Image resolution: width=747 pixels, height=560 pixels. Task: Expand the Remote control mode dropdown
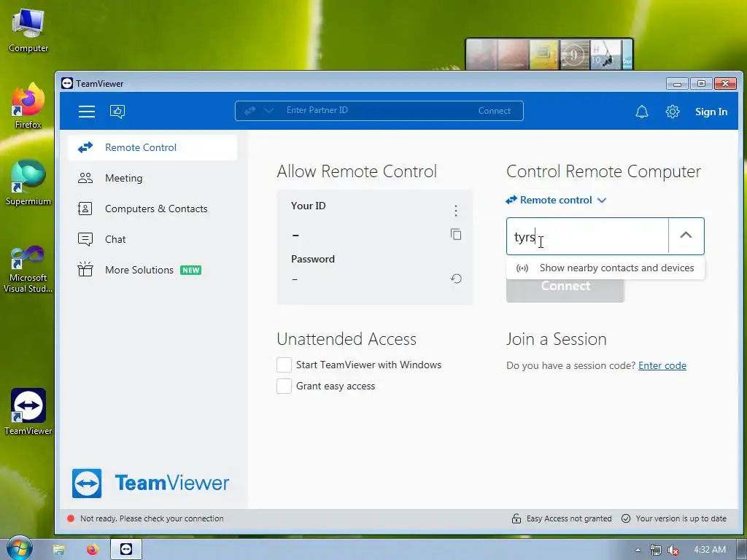pos(556,200)
